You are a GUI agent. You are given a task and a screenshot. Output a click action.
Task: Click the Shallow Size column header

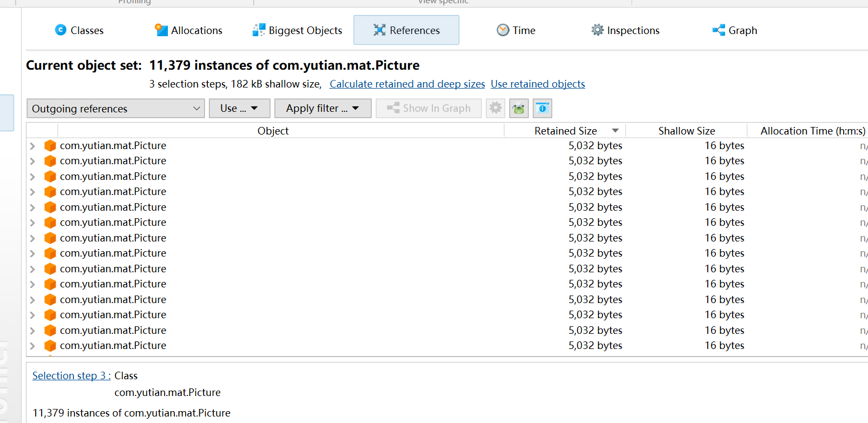[686, 131]
